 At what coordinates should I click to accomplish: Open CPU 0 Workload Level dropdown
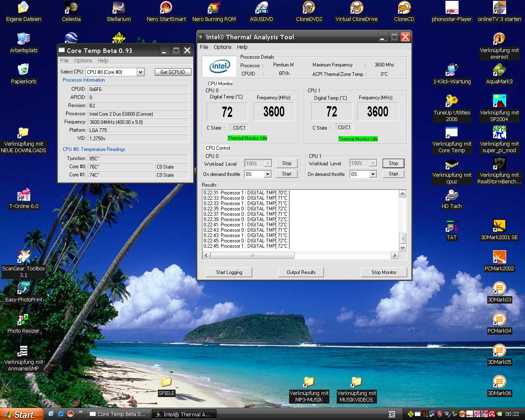[268, 163]
